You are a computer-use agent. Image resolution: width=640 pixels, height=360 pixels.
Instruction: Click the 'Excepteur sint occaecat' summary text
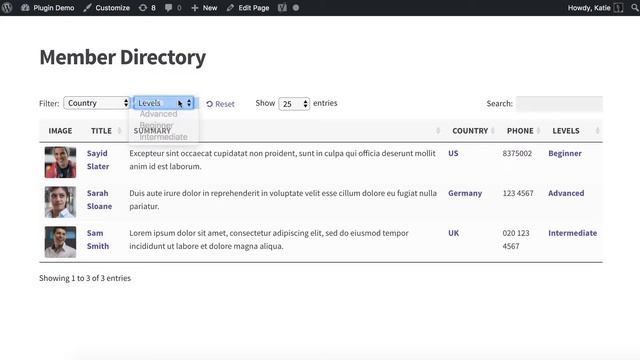[x=282, y=160]
